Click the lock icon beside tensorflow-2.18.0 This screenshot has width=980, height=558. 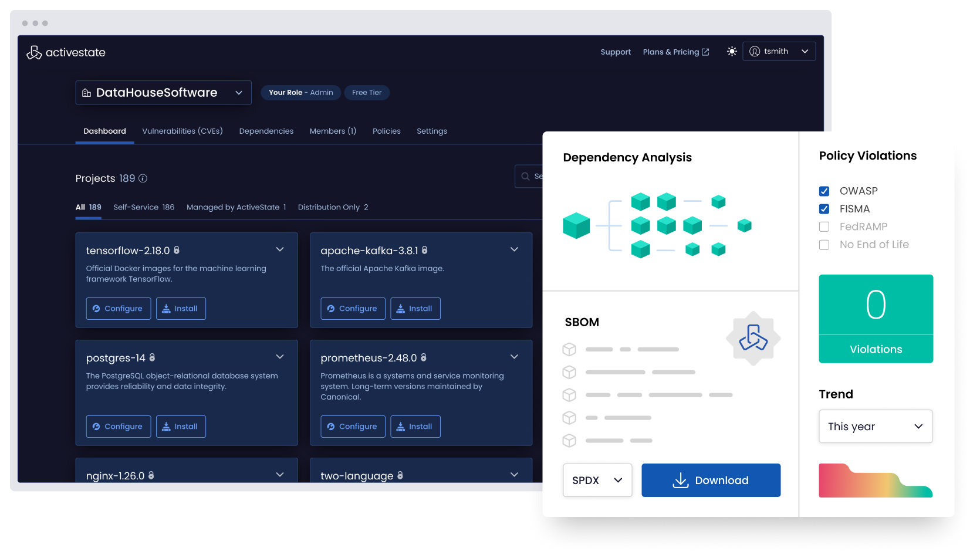[x=177, y=250]
